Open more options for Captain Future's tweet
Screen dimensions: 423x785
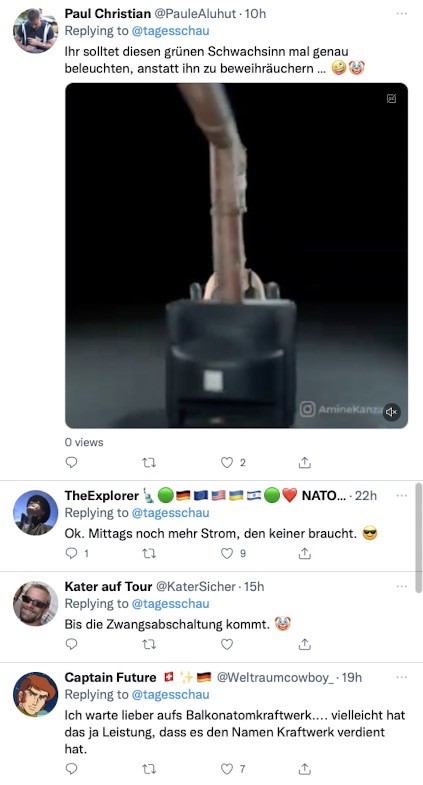coord(401,677)
